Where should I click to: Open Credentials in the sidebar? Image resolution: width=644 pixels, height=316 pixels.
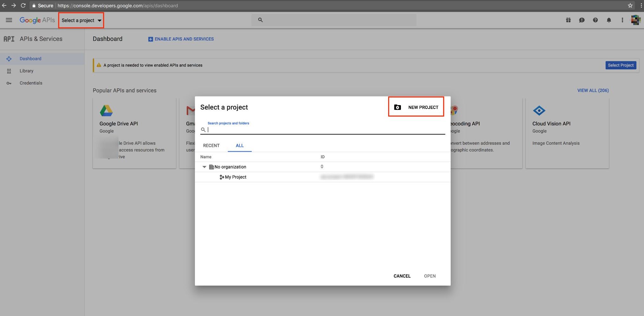pos(42,83)
